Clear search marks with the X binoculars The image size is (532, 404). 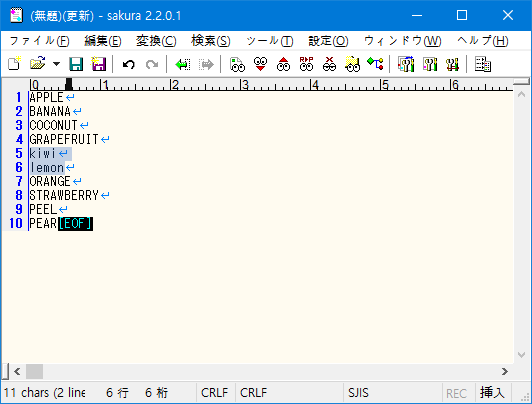point(329,64)
